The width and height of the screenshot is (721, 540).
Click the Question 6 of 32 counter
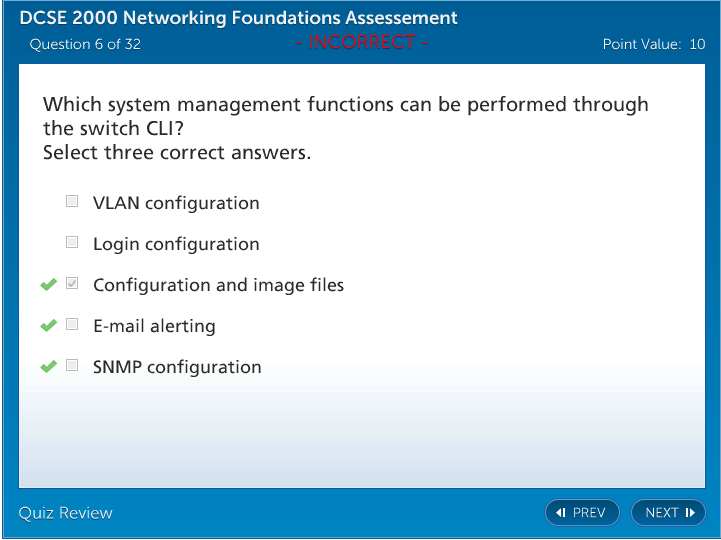(x=85, y=44)
